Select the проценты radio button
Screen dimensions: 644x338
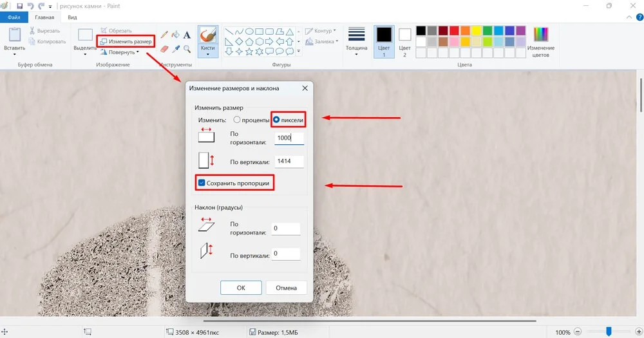point(237,120)
